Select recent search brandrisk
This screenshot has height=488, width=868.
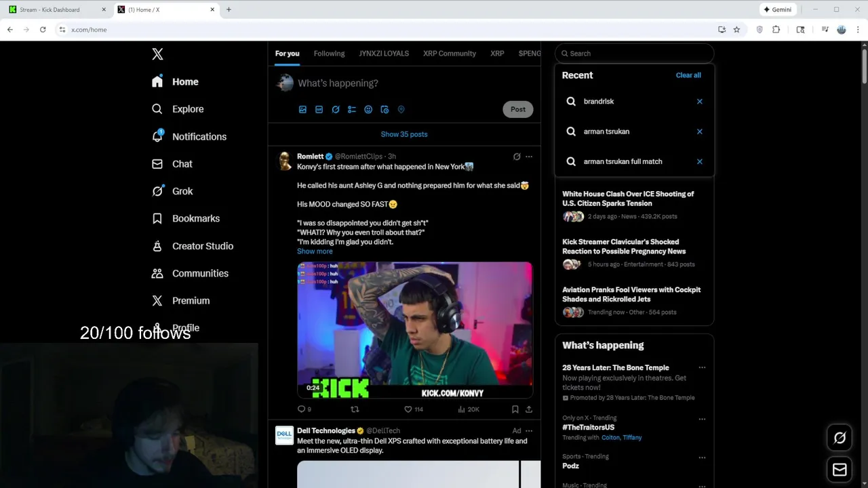click(634, 102)
